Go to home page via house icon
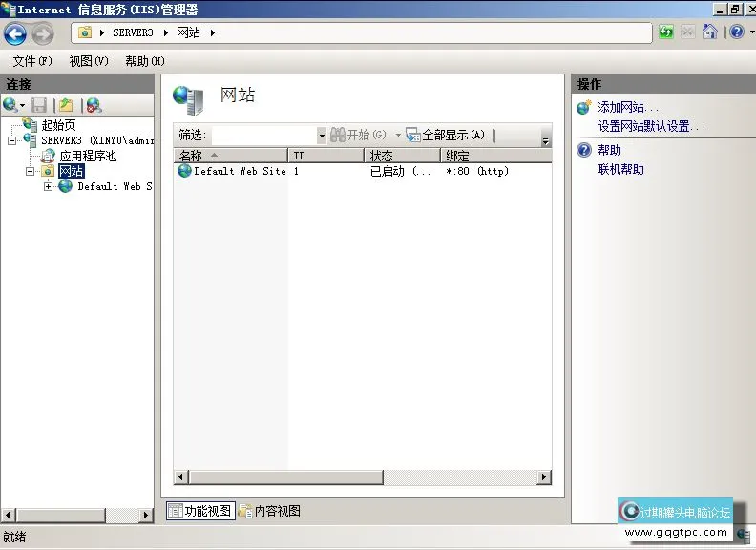This screenshot has height=550, width=756. 710,32
